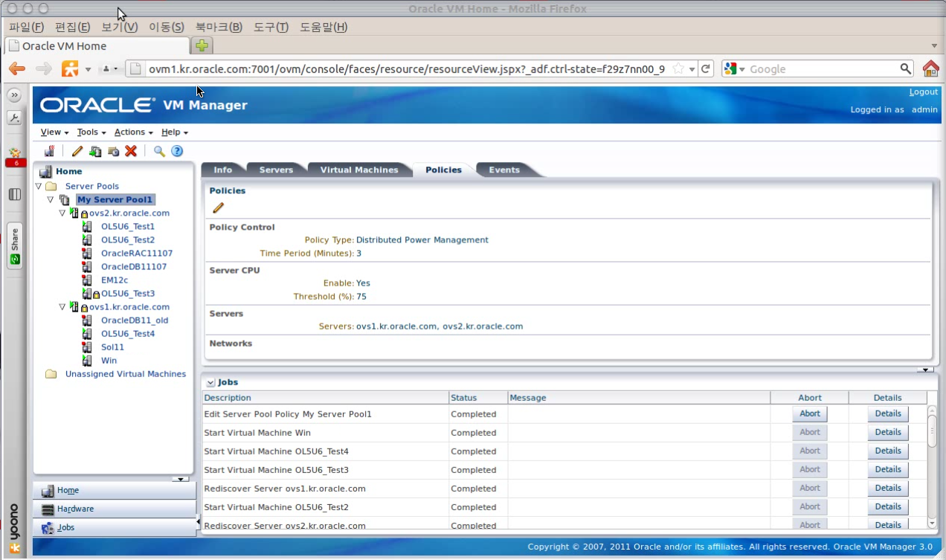Open the Actions menu

click(x=131, y=132)
